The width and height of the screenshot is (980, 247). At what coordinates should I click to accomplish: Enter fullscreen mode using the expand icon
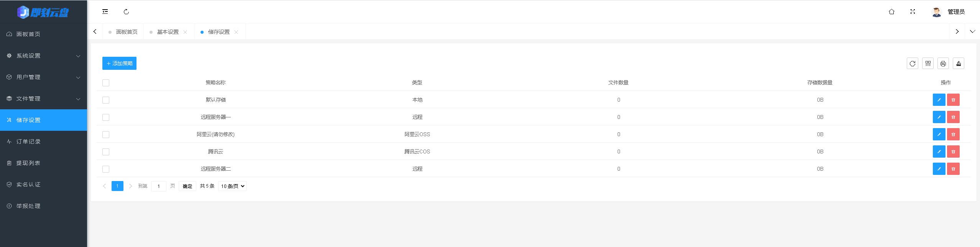913,12
